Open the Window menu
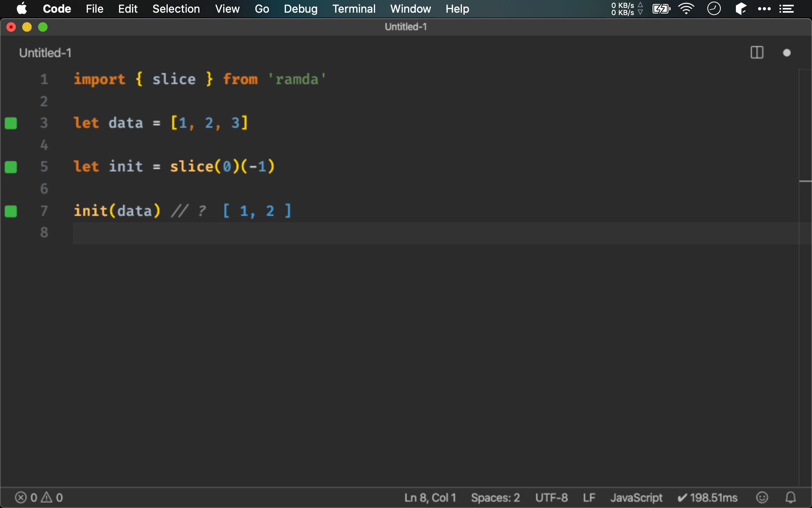This screenshot has width=812, height=508. pos(410,9)
